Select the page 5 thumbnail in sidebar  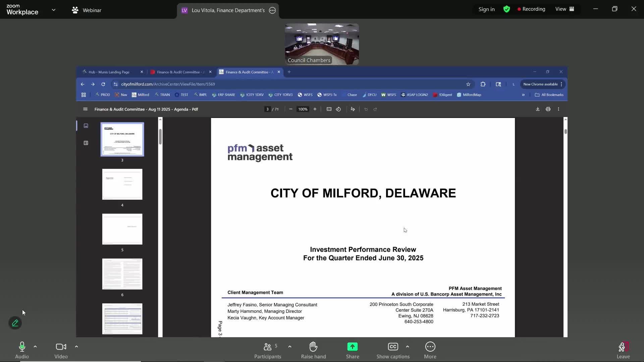[122, 229]
